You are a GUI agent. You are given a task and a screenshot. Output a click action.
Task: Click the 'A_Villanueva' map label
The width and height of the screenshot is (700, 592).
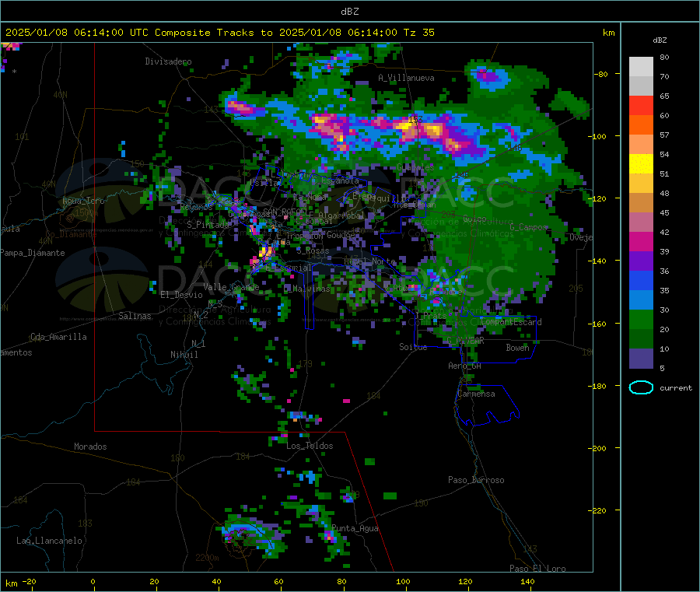tap(406, 78)
